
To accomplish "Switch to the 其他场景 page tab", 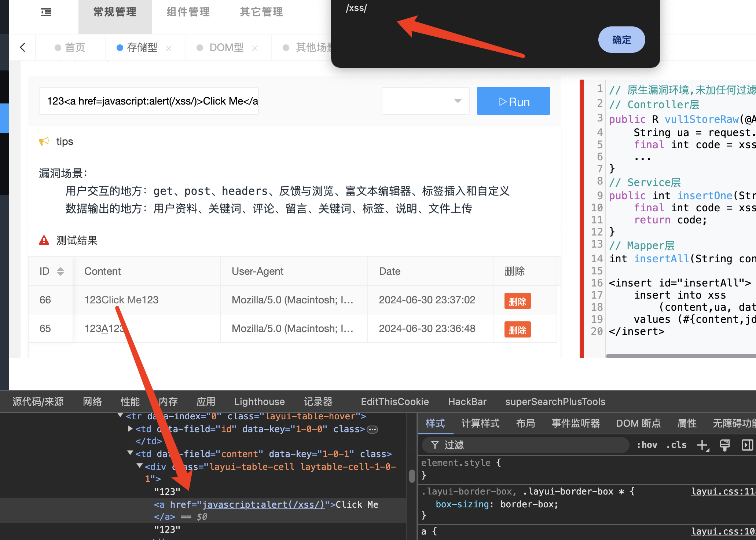I will (308, 47).
